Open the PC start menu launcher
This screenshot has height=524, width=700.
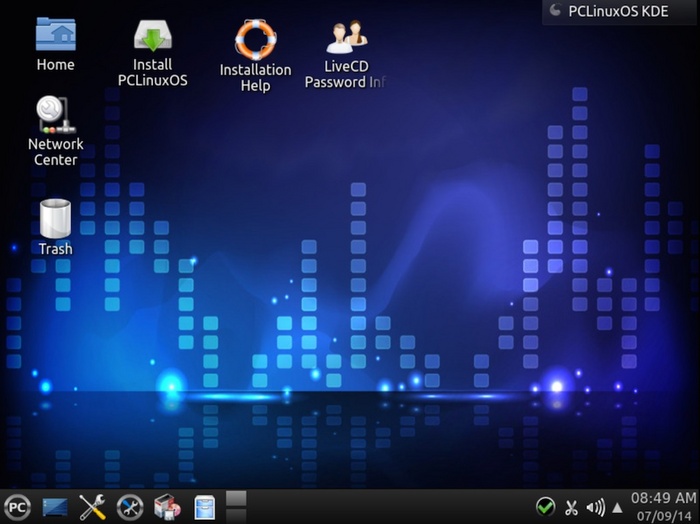(x=17, y=507)
